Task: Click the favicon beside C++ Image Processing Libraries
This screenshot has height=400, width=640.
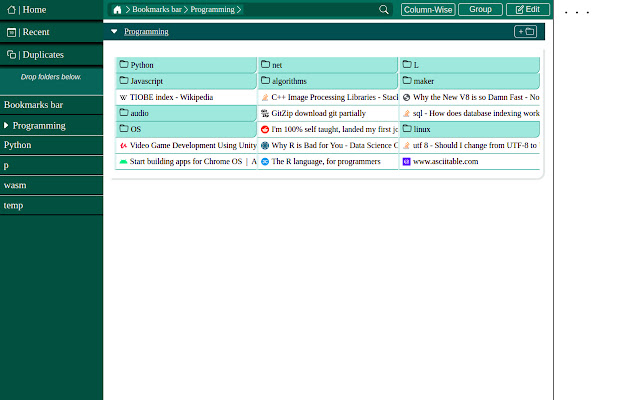Action: [265, 97]
